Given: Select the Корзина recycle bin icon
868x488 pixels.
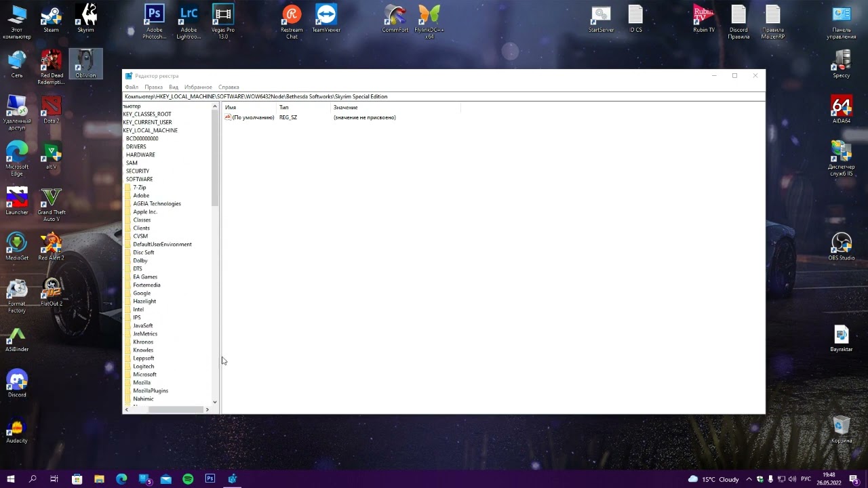Looking at the screenshot, I should coord(841,430).
